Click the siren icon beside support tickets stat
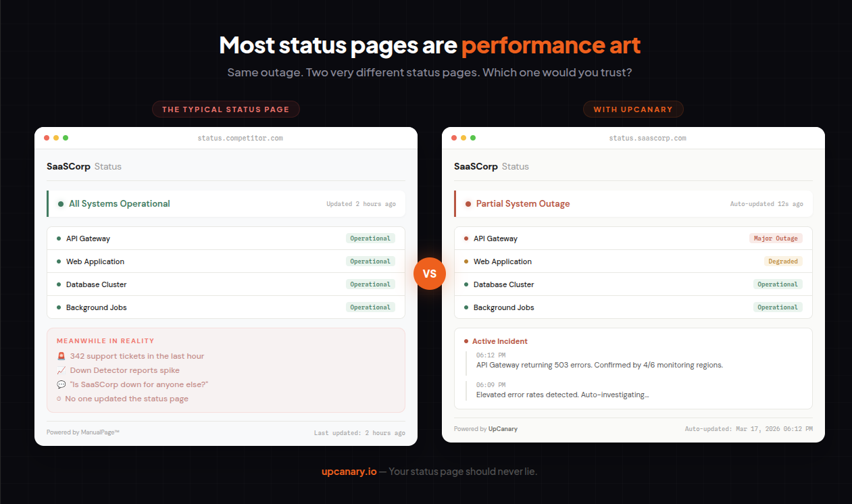Image resolution: width=852 pixels, height=504 pixels. (61, 356)
